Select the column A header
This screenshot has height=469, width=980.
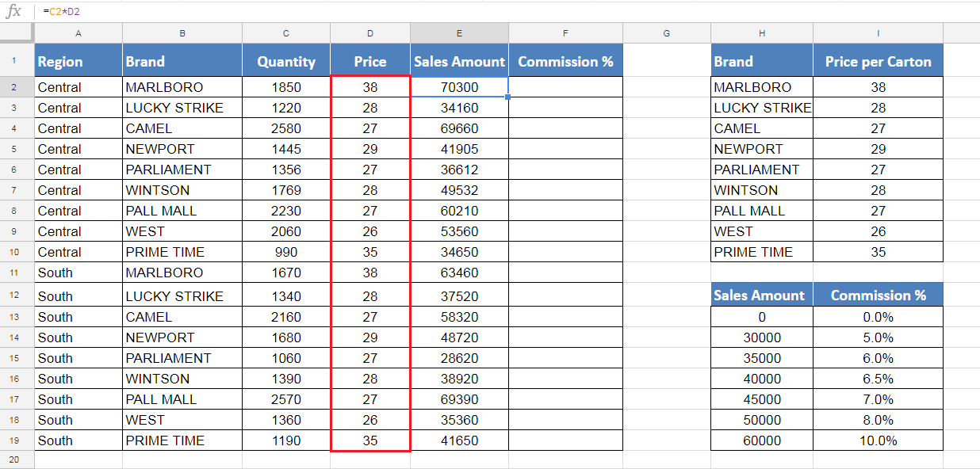pyautogui.click(x=78, y=33)
